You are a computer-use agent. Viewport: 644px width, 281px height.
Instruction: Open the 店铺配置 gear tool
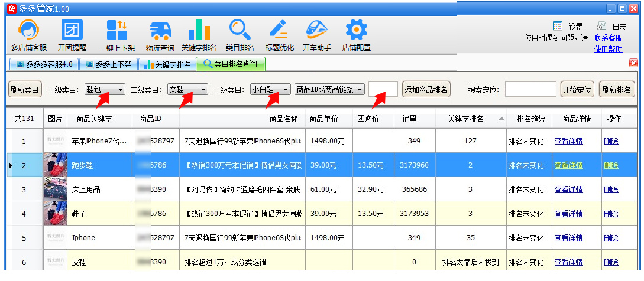(356, 35)
